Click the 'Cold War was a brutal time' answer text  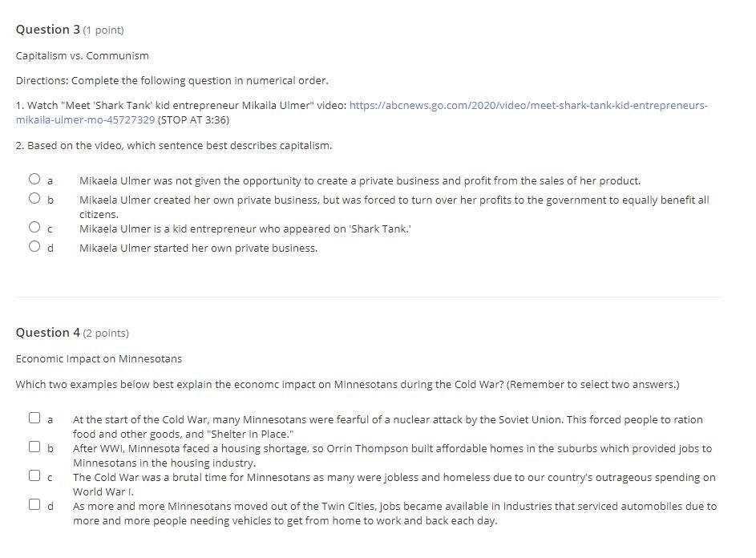pyautogui.click(x=394, y=477)
